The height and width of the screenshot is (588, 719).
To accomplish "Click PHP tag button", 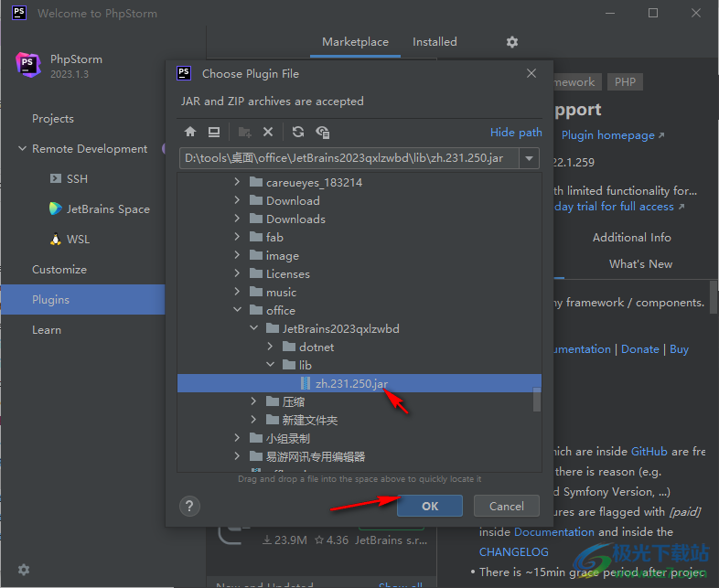I will click(x=625, y=82).
